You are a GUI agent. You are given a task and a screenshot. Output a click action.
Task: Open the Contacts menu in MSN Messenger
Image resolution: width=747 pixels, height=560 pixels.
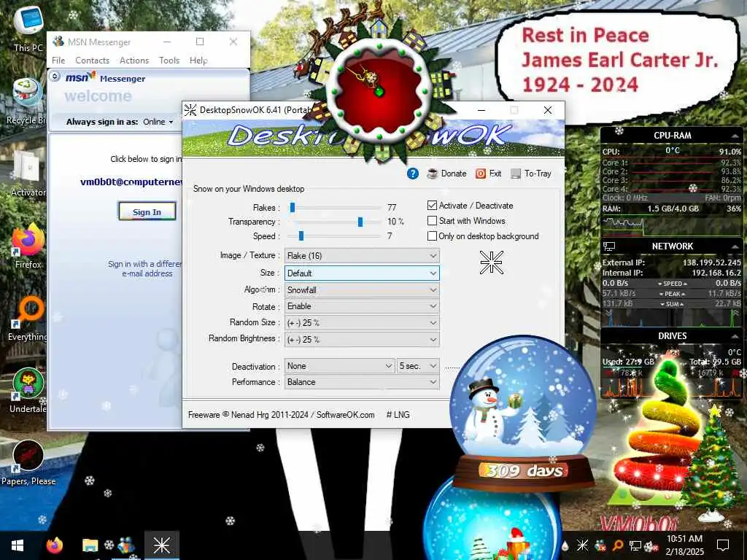[x=92, y=61]
